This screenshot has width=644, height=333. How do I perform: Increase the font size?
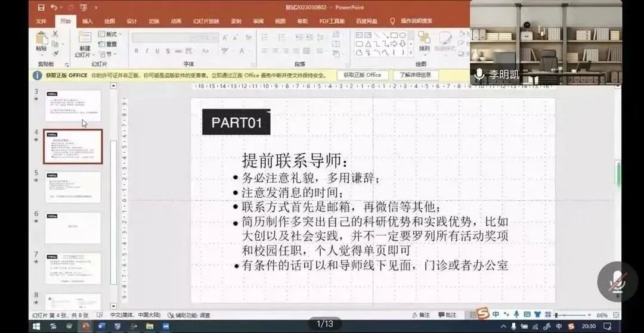pyautogui.click(x=225, y=38)
